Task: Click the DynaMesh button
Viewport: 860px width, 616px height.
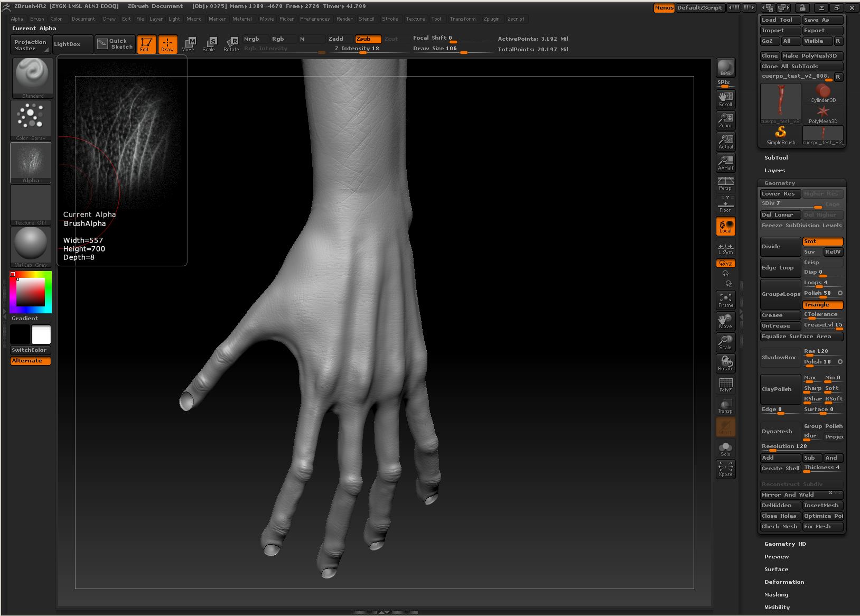Action: click(780, 432)
